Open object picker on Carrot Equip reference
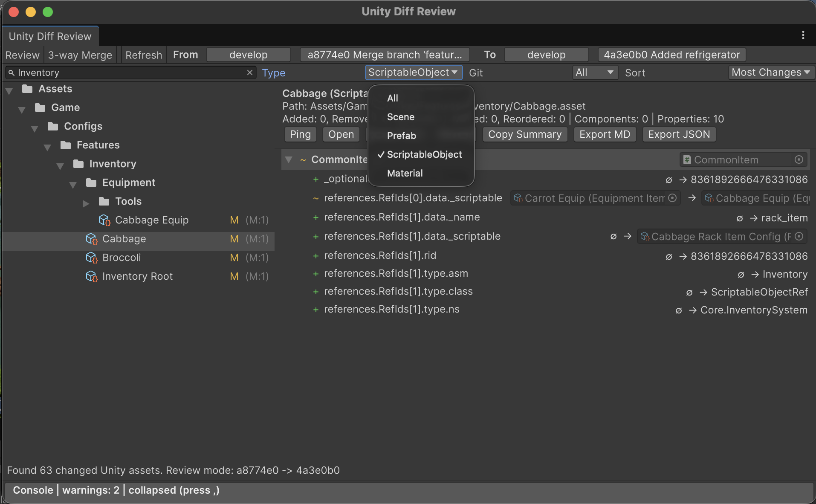The image size is (816, 504). coord(673,198)
